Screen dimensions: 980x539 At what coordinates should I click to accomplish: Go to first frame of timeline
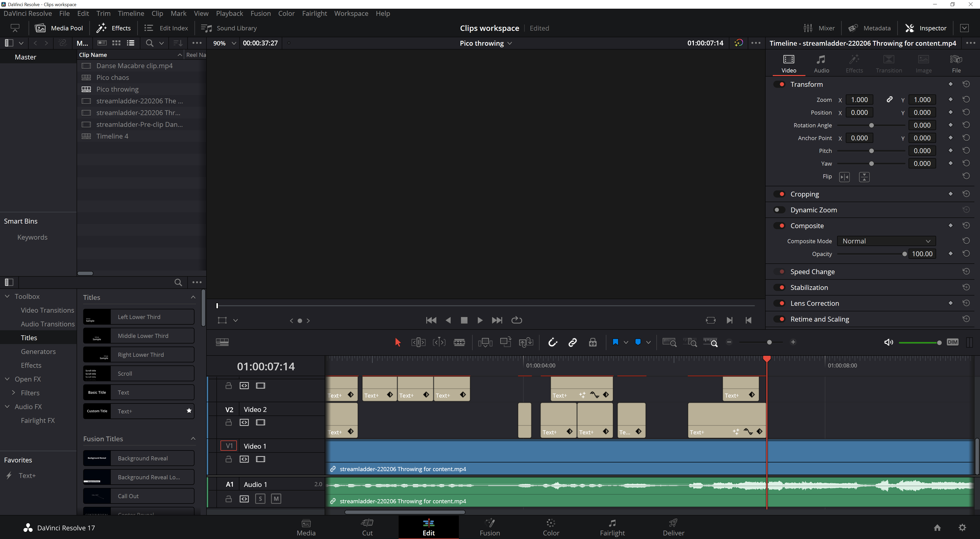[431, 320]
